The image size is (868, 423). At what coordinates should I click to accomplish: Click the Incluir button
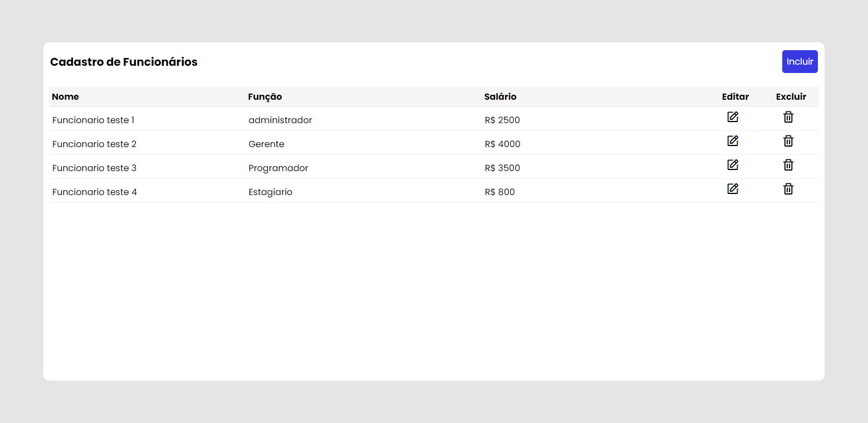800,62
